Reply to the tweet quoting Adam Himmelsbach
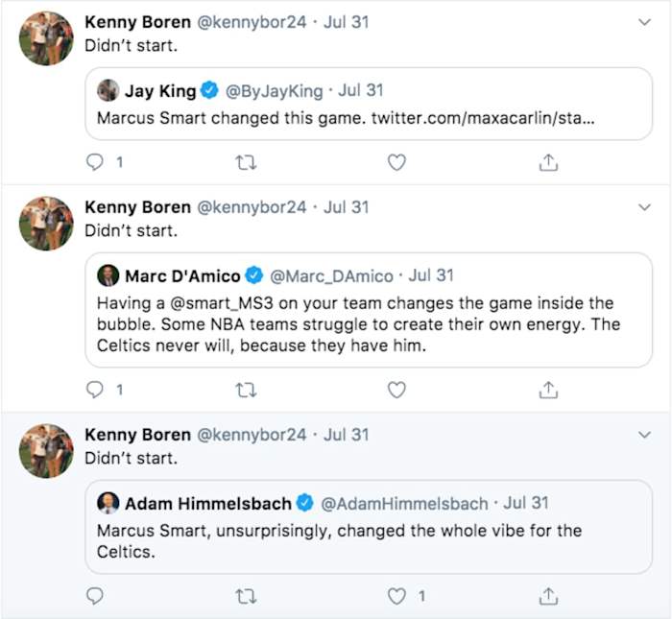The image size is (672, 619). coord(95,596)
